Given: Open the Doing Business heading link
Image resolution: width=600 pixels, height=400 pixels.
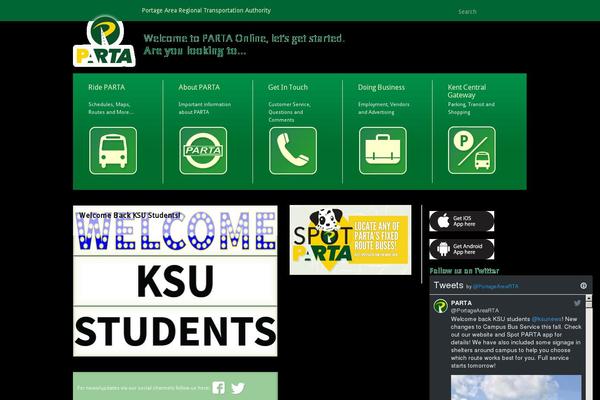Looking at the screenshot, I should 381,87.
